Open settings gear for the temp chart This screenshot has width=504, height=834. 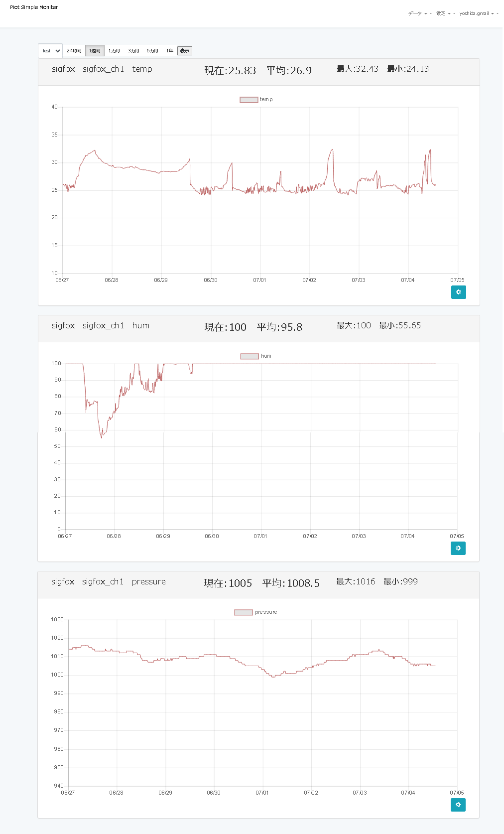coord(458,292)
